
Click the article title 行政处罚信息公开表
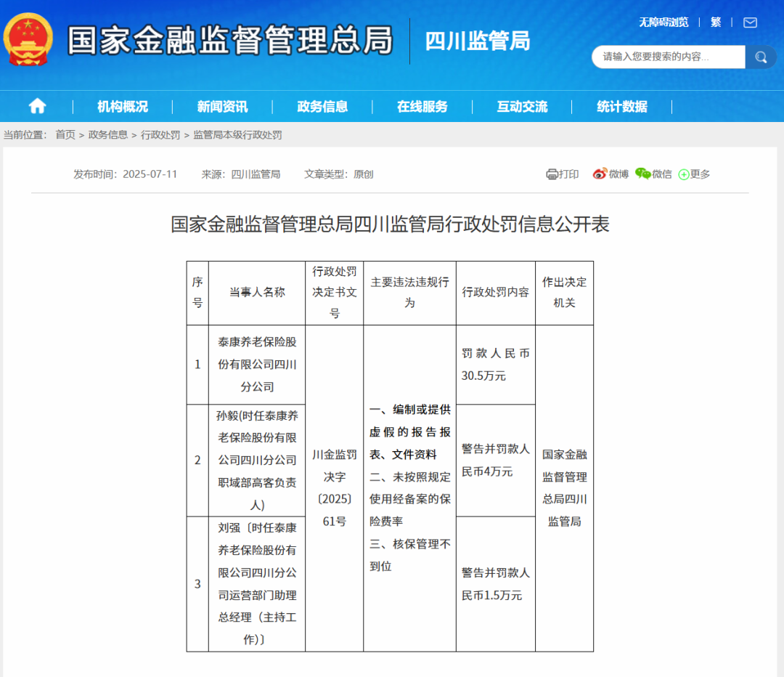click(390, 224)
